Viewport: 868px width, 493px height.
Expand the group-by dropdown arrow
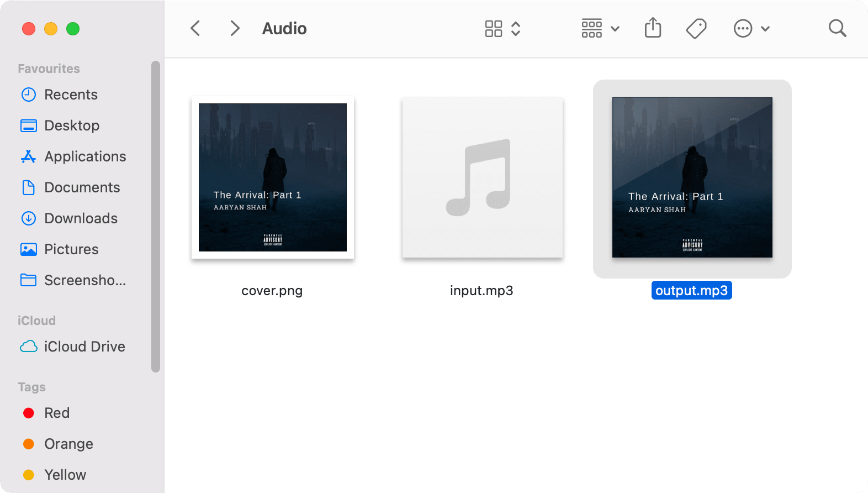615,29
